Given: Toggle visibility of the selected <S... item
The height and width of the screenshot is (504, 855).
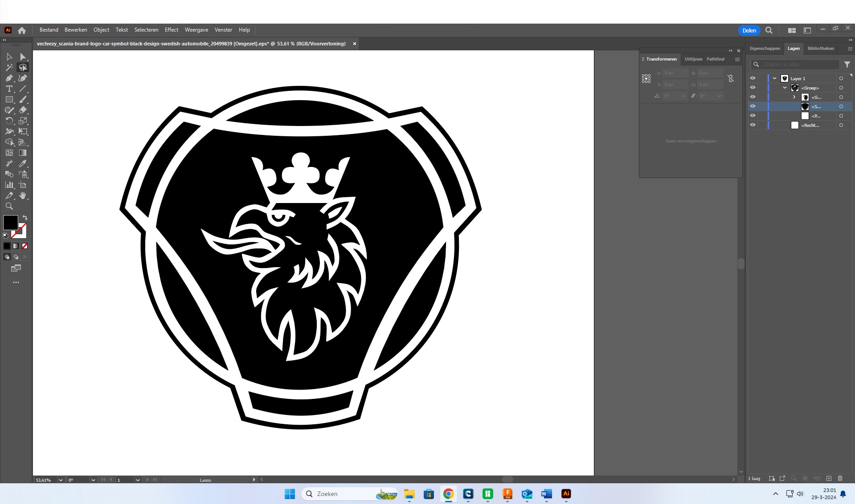Looking at the screenshot, I should coord(753,106).
